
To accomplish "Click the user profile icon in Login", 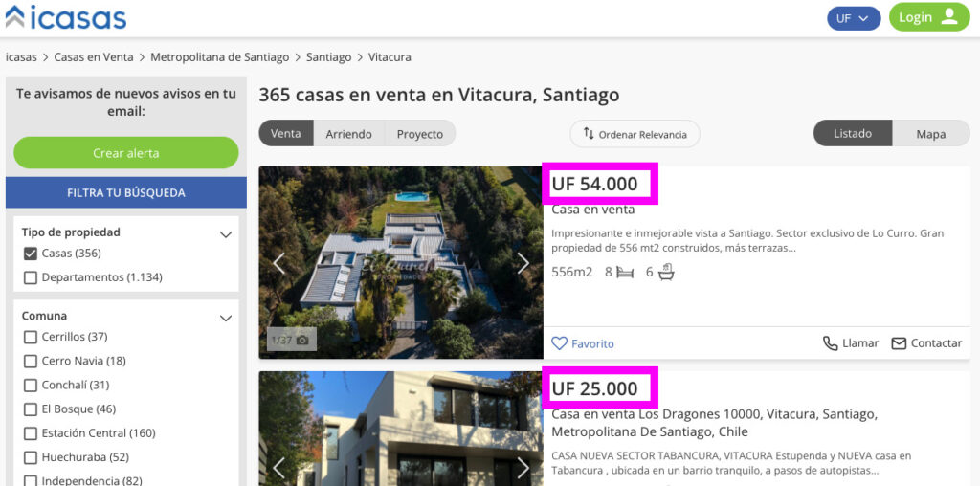I will (949, 17).
